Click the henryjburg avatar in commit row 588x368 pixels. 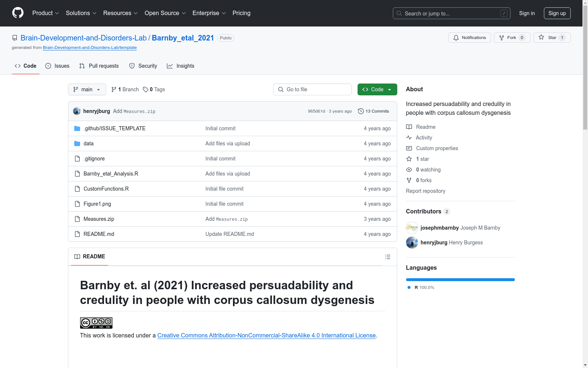tap(77, 111)
